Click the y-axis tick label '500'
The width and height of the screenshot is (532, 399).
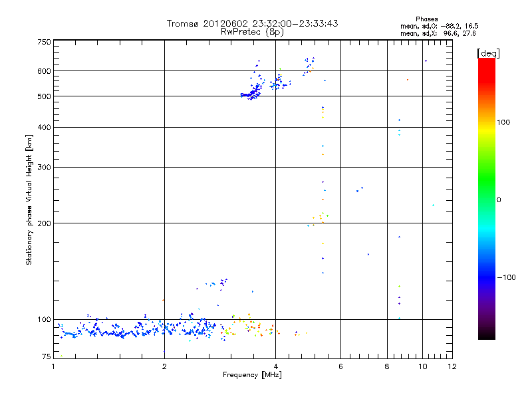click(x=45, y=96)
